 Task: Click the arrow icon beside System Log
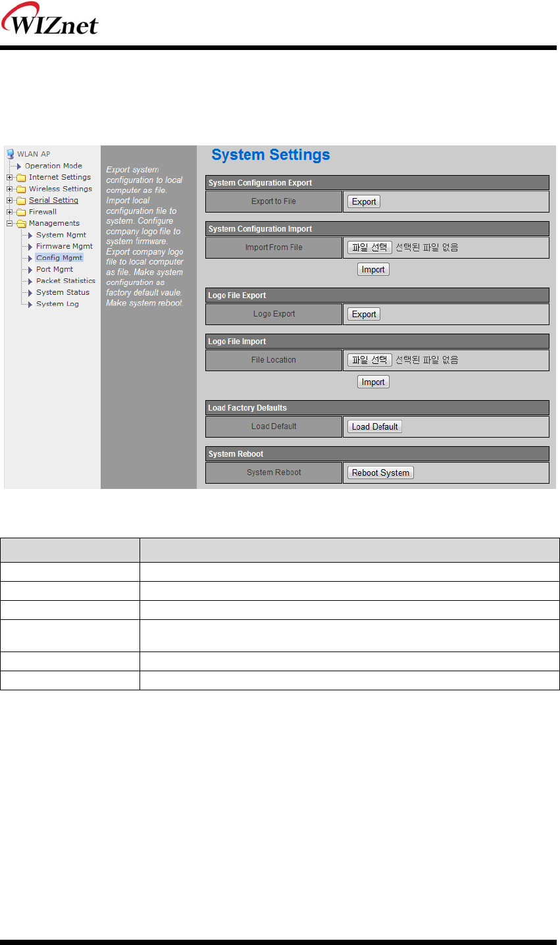coord(30,304)
